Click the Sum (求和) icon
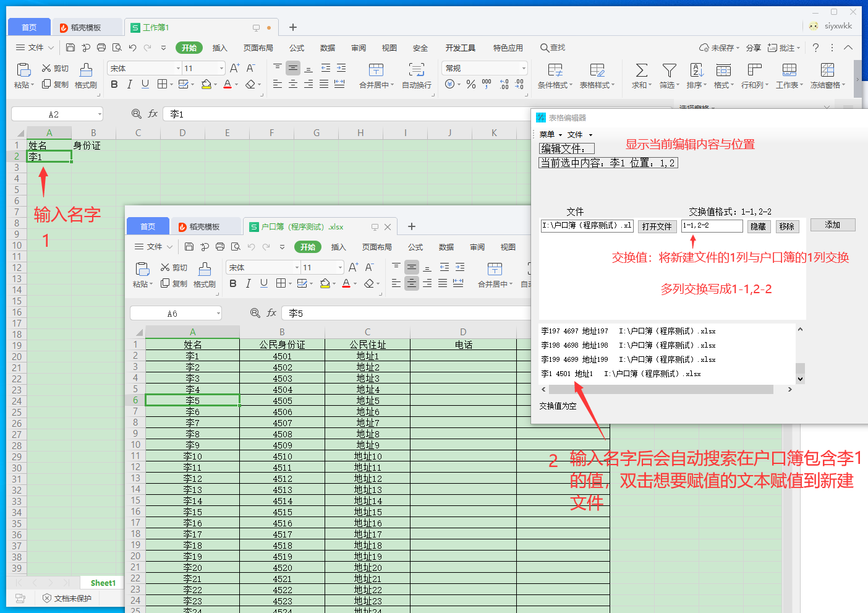Screen dimensions: 868x613 (x=642, y=70)
